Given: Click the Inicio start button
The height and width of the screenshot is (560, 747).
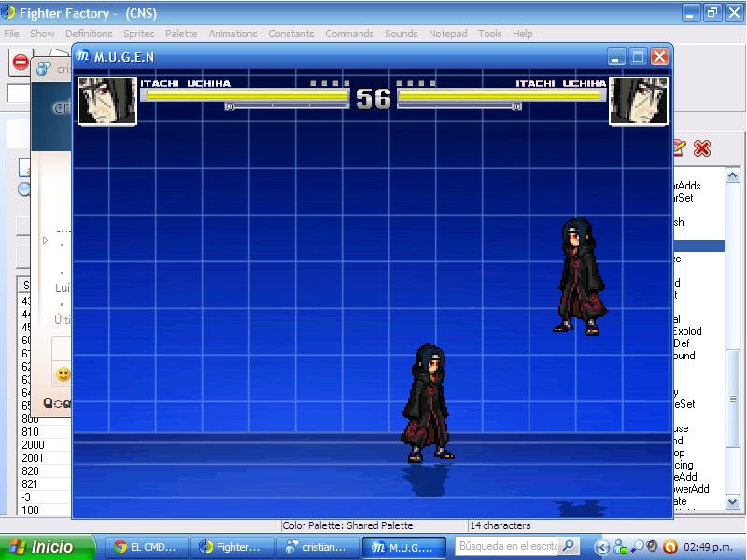Looking at the screenshot, I should (47, 547).
